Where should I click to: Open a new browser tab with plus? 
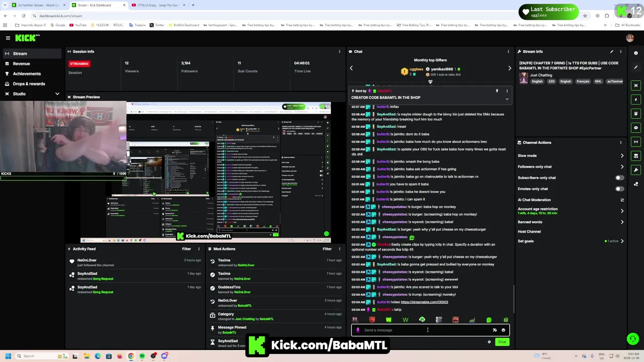click(x=193, y=5)
